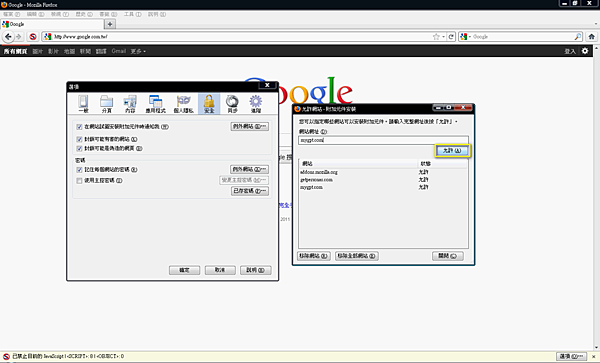
Task: Select the Advanced (進階) gear icon
Action: tap(256, 104)
